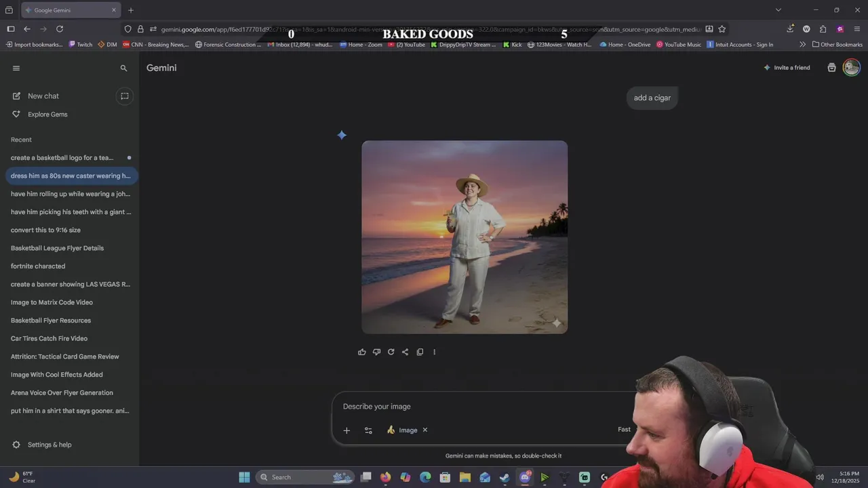The image size is (868, 488).
Task: Remove the Image tool chip with X
Action: [425, 430]
